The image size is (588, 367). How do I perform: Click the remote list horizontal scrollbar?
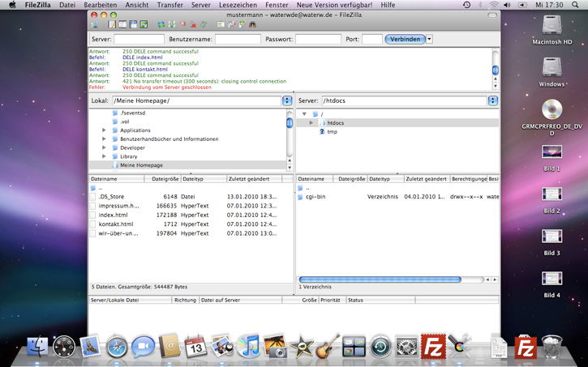pyautogui.click(x=380, y=280)
